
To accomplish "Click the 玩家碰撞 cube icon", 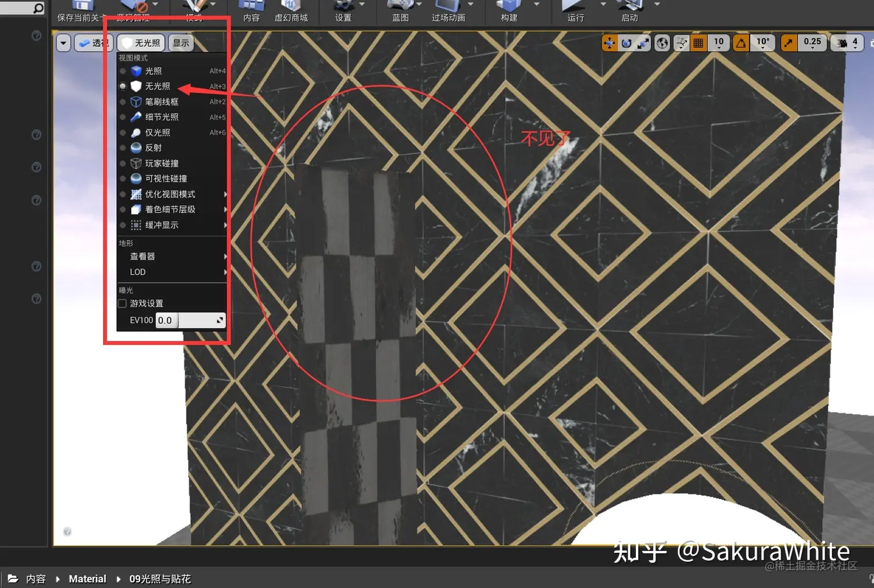I will click(136, 163).
